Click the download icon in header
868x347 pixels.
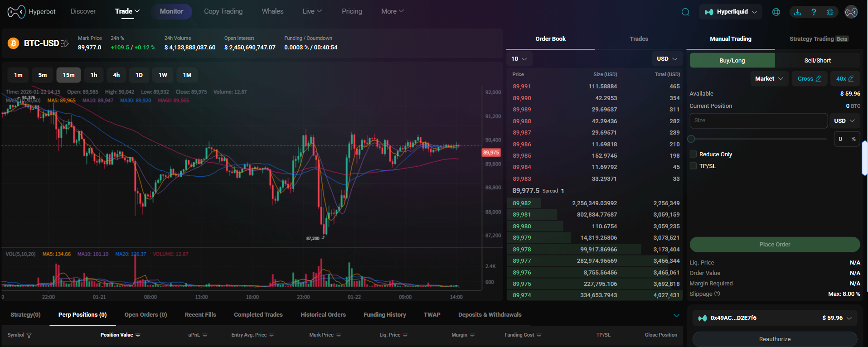tap(797, 12)
